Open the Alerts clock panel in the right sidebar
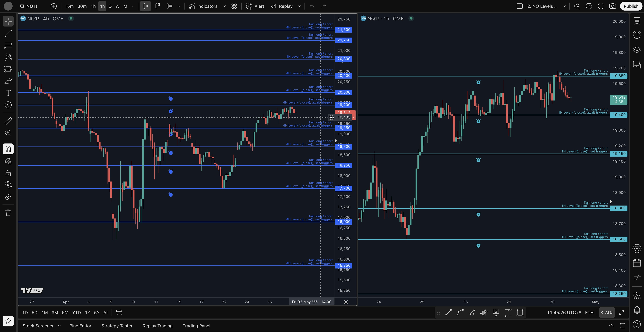Image resolution: width=644 pixels, height=332 pixels. point(637,35)
